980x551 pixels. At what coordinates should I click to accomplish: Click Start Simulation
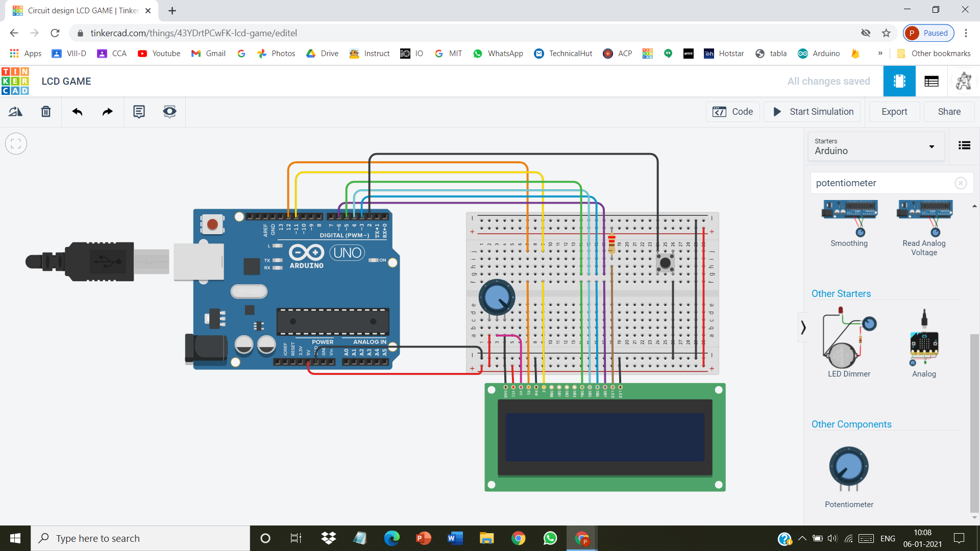pyautogui.click(x=812, y=111)
